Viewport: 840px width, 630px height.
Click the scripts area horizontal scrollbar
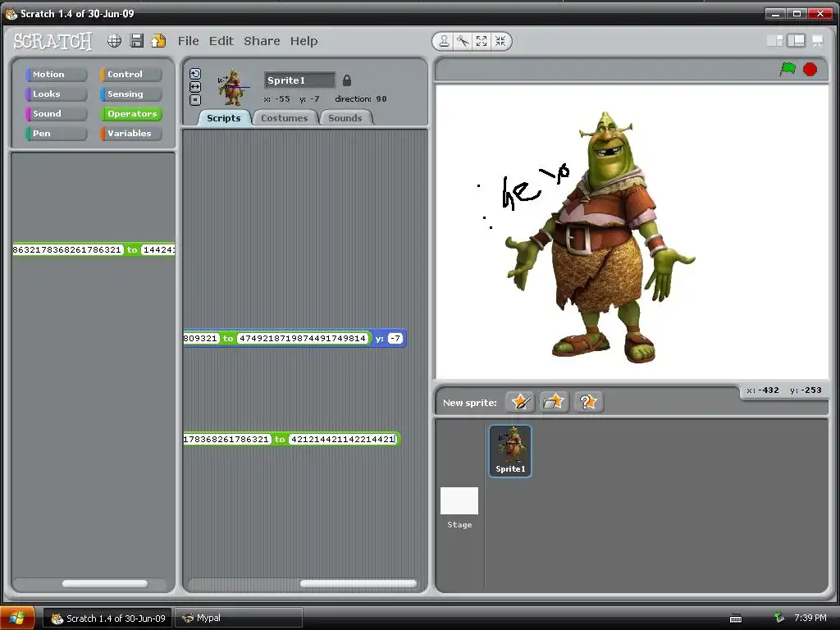pos(358,583)
